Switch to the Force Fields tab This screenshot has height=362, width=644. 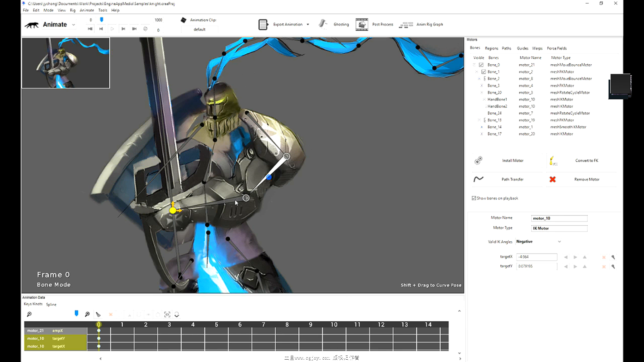pyautogui.click(x=557, y=48)
